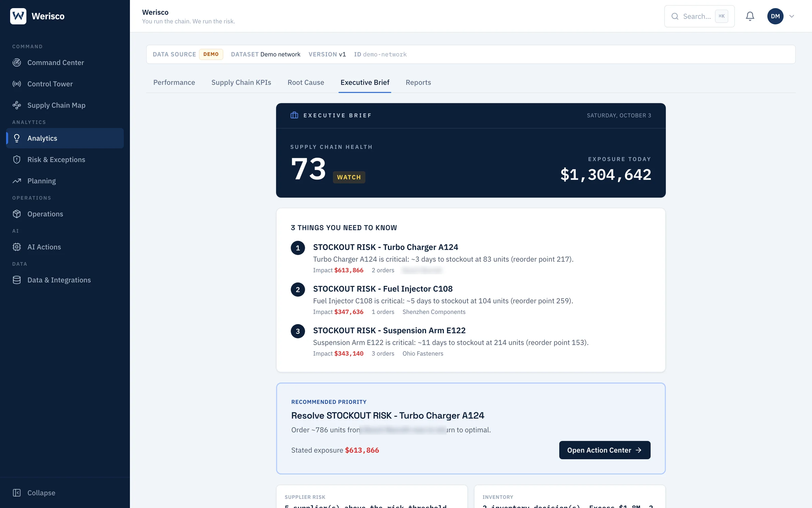Click the Dataset Demo network text
This screenshot has width=812, height=508.
point(266,54)
